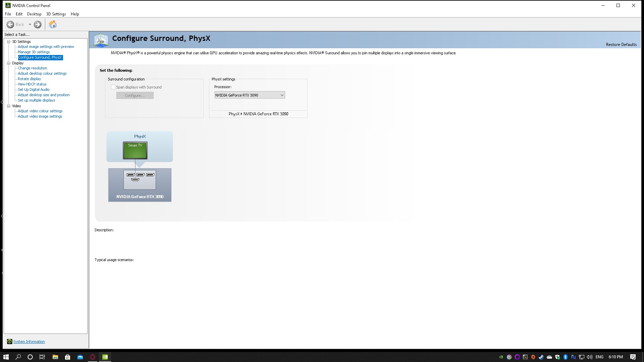Collapse the 3D Settings tree node

tap(9, 42)
